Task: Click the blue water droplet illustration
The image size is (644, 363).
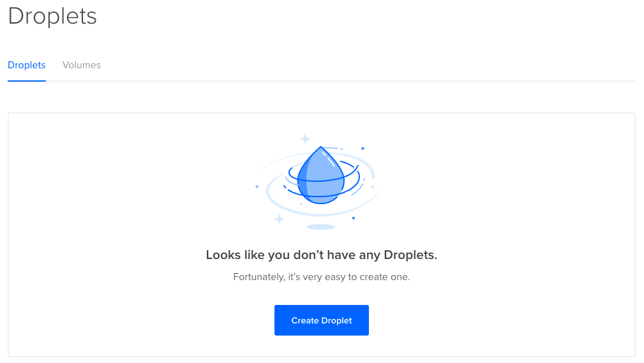Action: point(321,175)
